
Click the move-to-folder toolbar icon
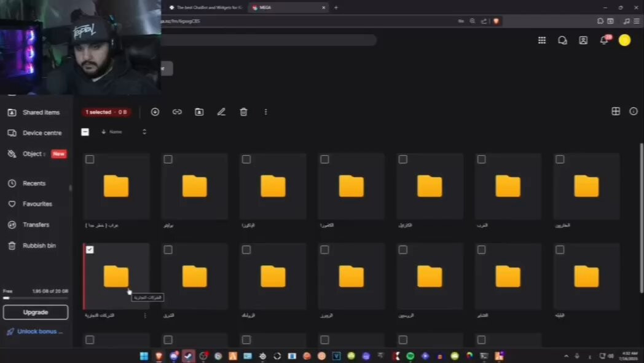pyautogui.click(x=199, y=112)
